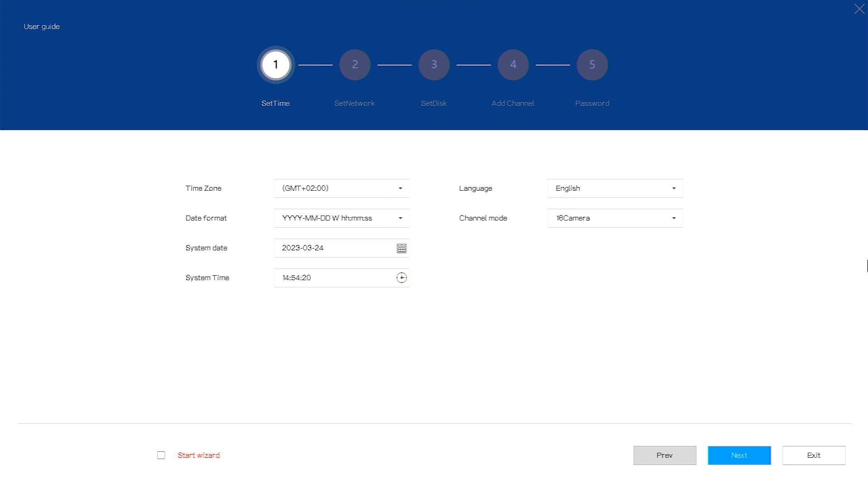Open the System date calendar icon
The width and height of the screenshot is (868, 488).
coord(401,248)
